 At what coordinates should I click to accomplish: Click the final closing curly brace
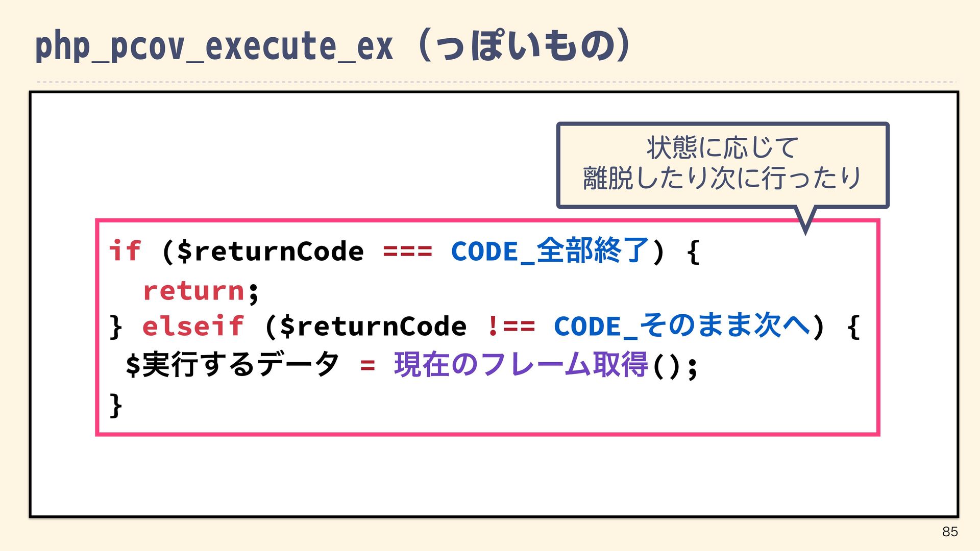click(116, 405)
